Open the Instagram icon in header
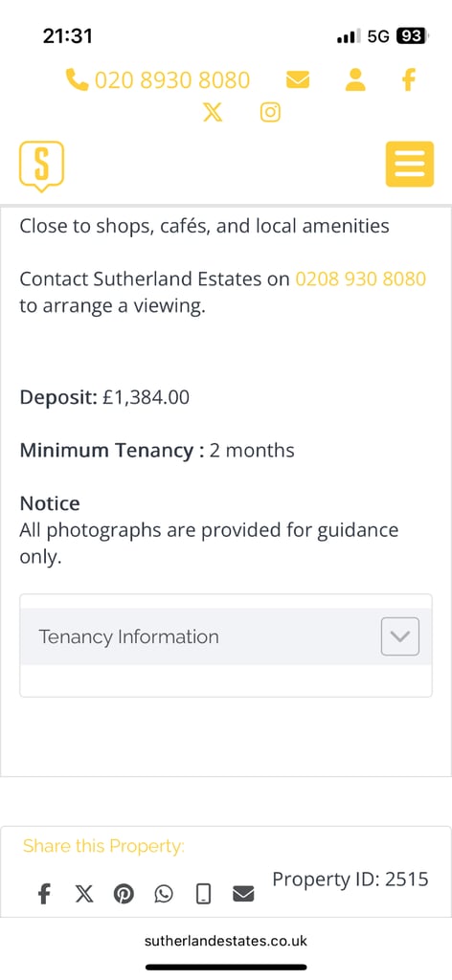452x980 pixels. click(270, 113)
